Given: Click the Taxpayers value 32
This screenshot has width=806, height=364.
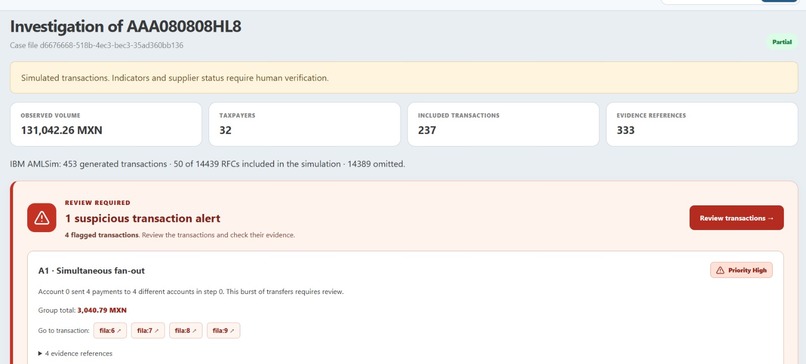Looking at the screenshot, I should (x=225, y=131).
